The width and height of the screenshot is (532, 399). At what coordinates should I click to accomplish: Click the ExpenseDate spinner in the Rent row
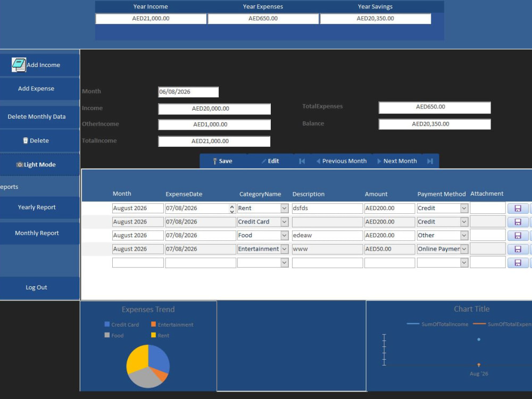pos(232,209)
